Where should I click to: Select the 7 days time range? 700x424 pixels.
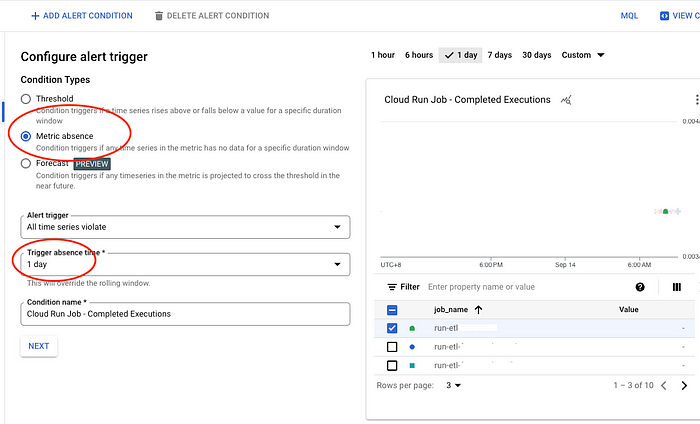pyautogui.click(x=500, y=55)
